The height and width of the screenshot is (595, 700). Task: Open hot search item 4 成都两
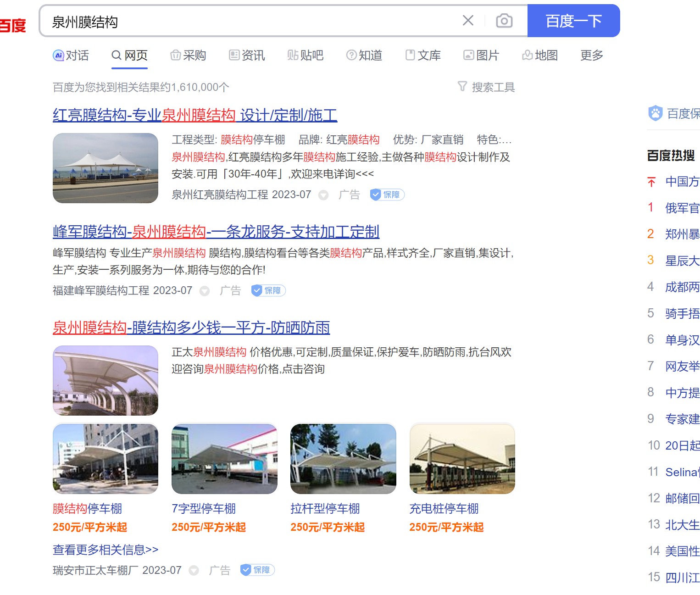pos(683,287)
